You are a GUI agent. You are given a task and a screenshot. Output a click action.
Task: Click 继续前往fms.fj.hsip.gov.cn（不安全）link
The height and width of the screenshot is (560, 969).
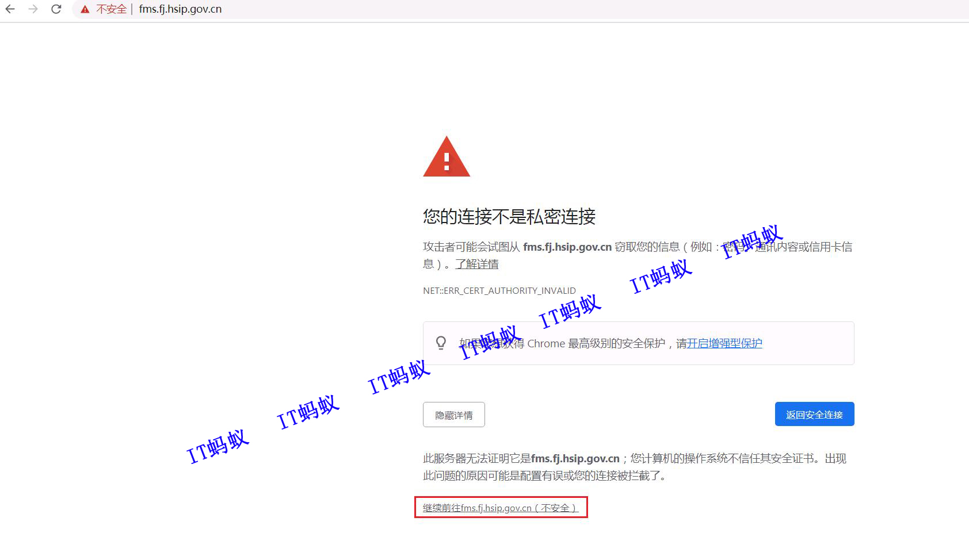(x=501, y=508)
